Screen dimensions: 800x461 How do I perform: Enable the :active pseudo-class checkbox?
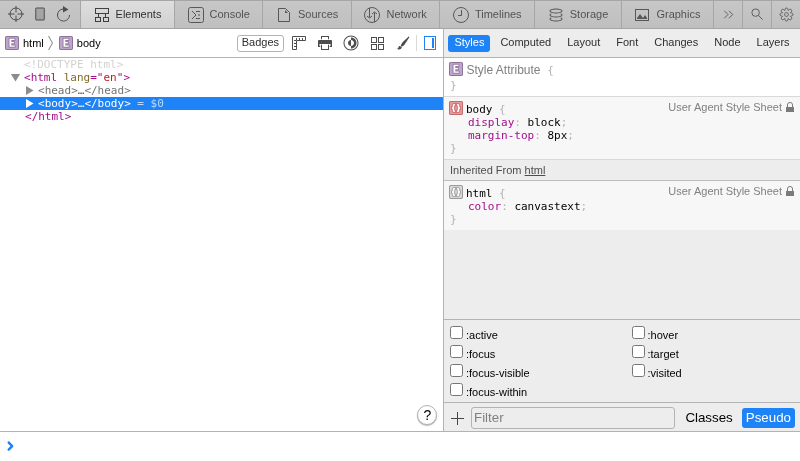456,333
